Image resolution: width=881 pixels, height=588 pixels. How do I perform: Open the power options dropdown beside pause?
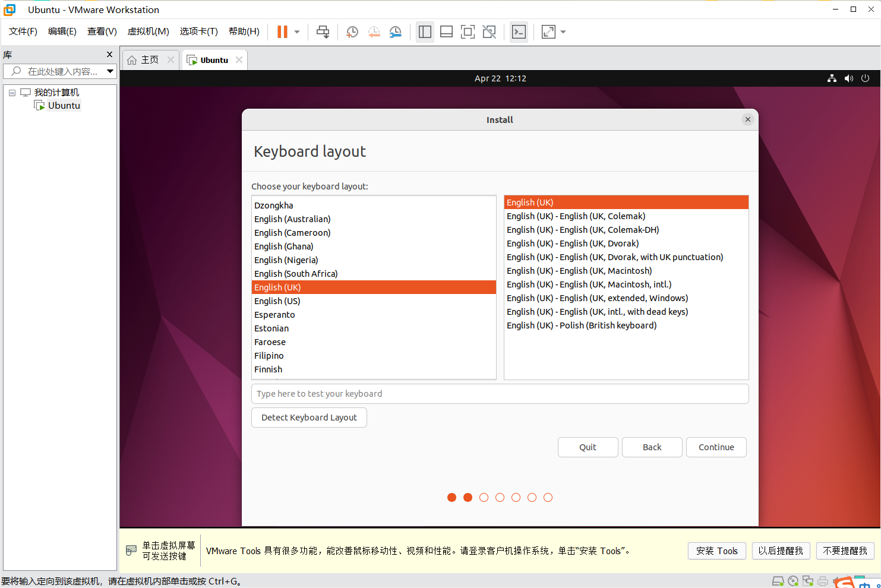click(x=297, y=32)
